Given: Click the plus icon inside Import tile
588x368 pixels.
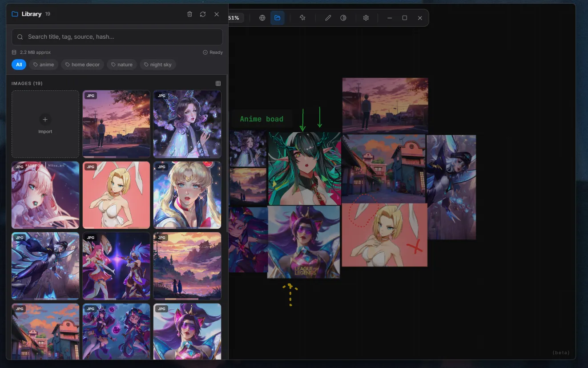Looking at the screenshot, I should click(x=45, y=119).
